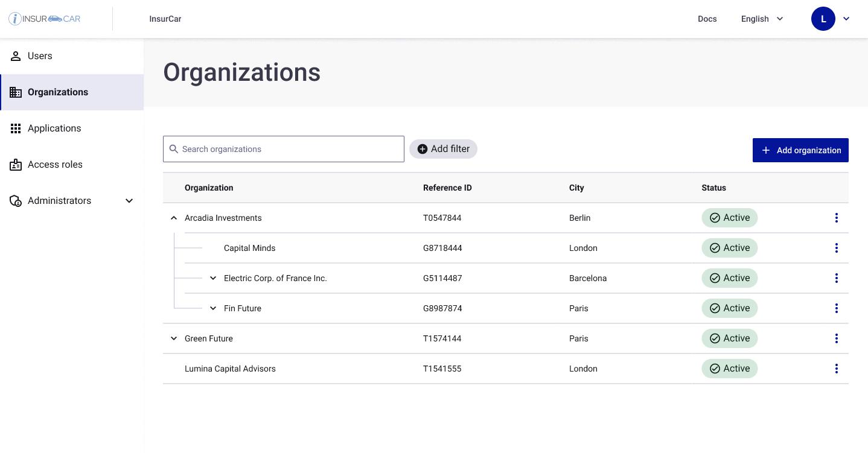Expand the Administrators section in the sidebar
868x453 pixels.
pos(129,200)
